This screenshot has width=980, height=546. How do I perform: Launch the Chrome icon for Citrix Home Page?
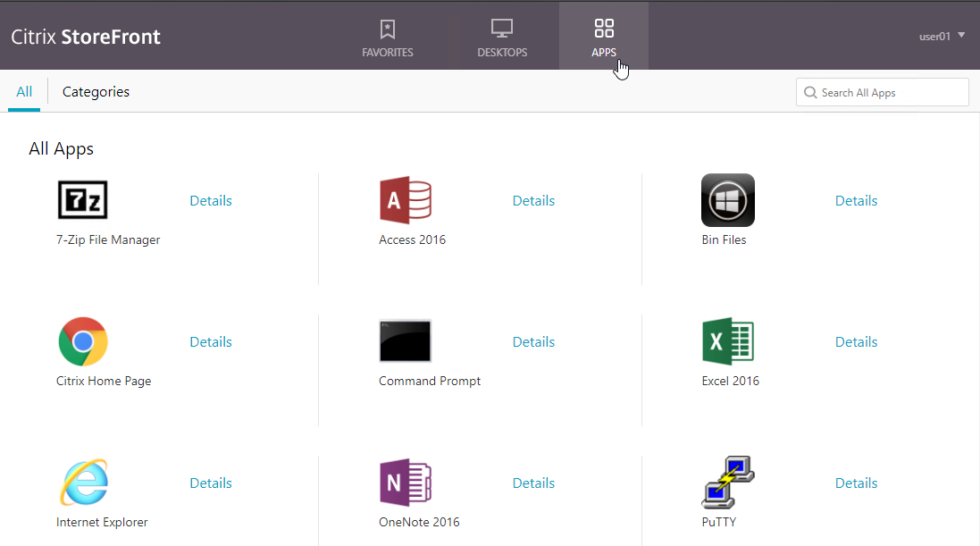tap(83, 341)
